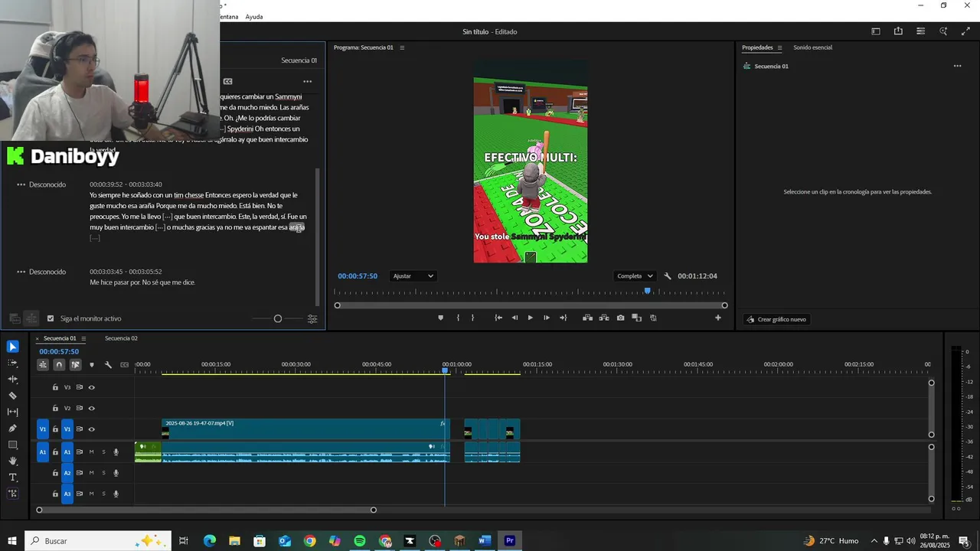The width and height of the screenshot is (980, 551).
Task: Open Secuencia 01 timeline panel menu
Action: tap(83, 338)
